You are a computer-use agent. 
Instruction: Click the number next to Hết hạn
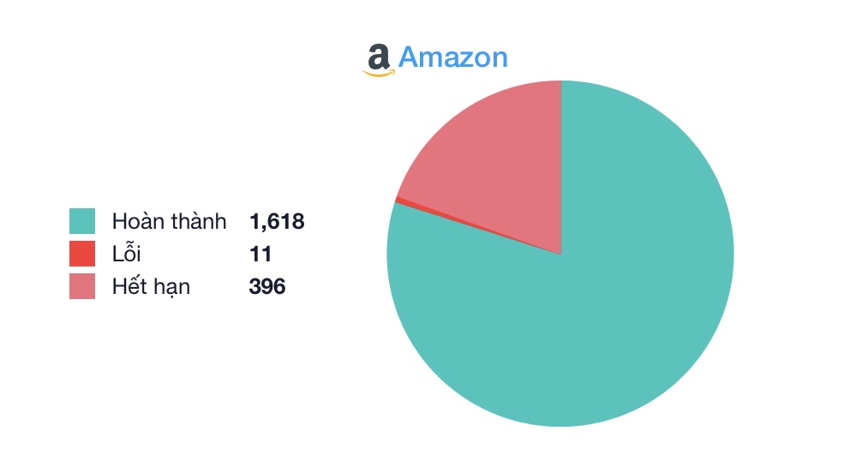pos(266,286)
